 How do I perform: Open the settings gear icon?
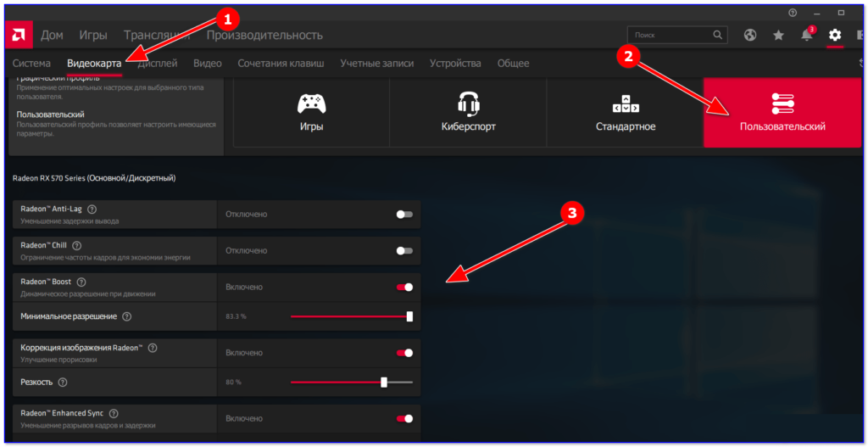pos(835,35)
